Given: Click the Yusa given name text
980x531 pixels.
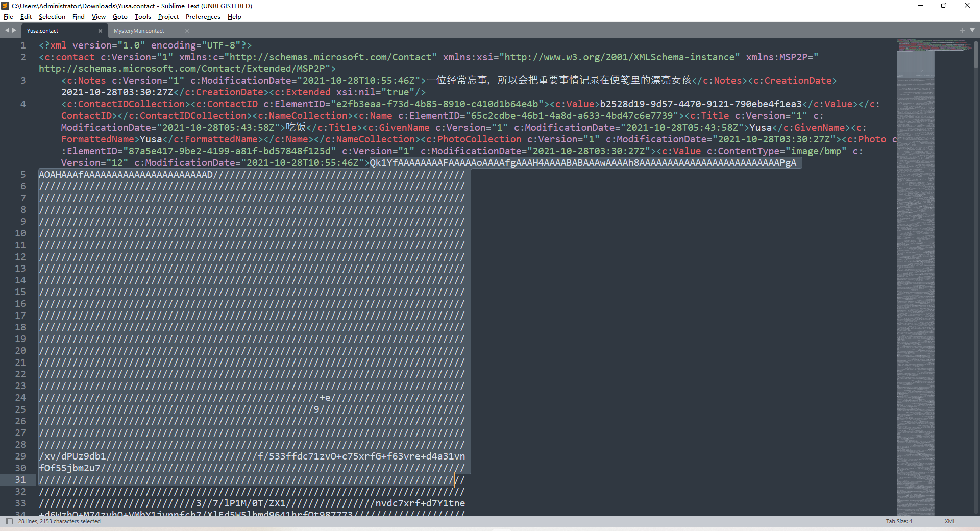Looking at the screenshot, I should (x=761, y=128).
